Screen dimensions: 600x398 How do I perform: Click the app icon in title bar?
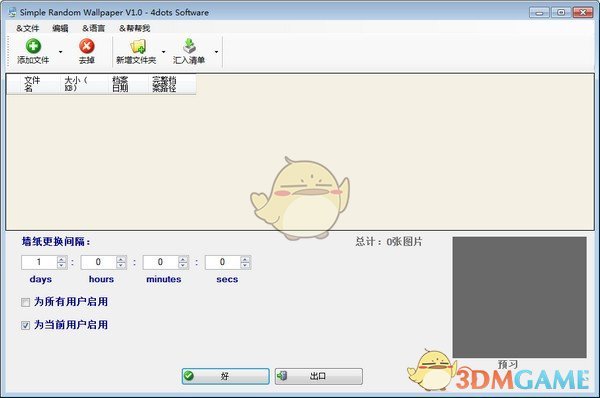coord(13,12)
